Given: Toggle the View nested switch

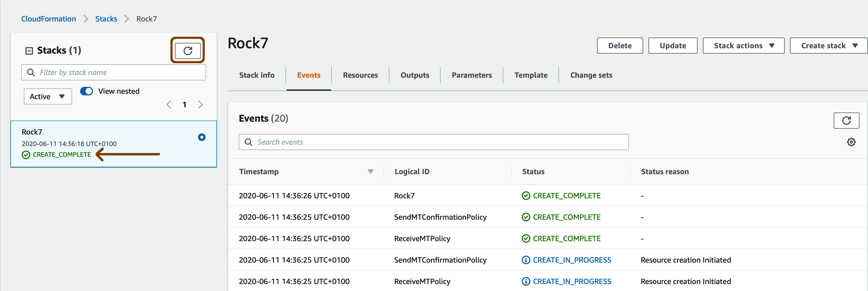Looking at the screenshot, I should click(87, 91).
